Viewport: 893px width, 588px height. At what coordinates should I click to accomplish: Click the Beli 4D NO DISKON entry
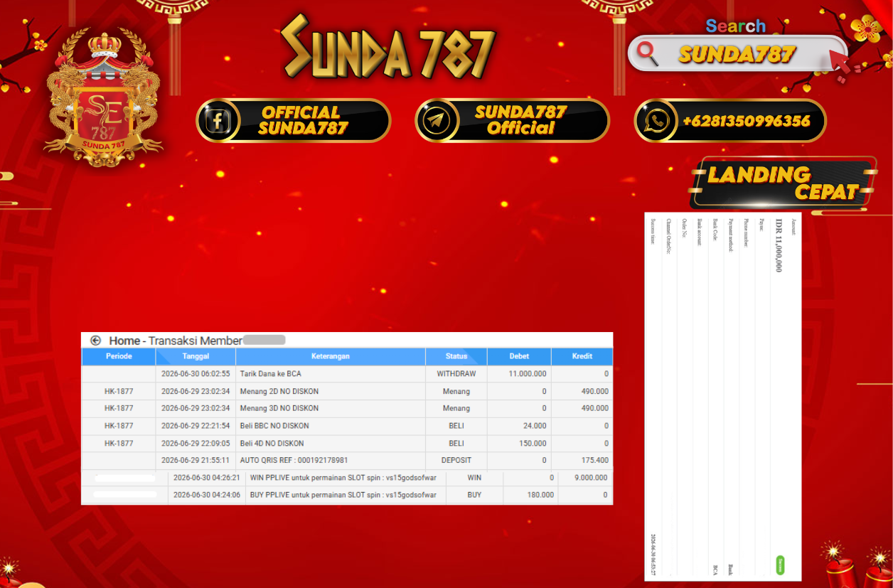[272, 443]
